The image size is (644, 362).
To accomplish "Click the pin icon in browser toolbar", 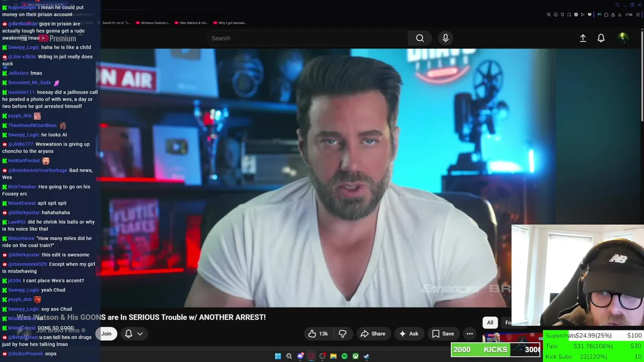I will tap(562, 15).
